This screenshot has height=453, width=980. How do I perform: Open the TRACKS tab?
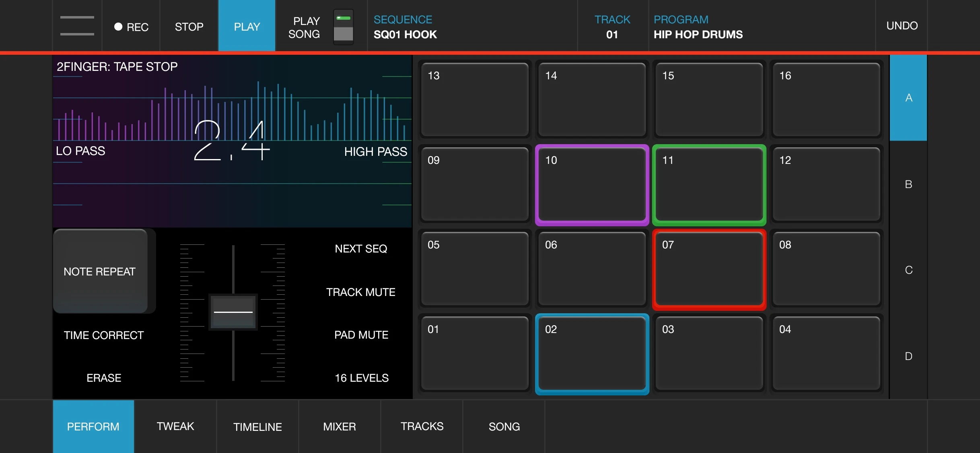pyautogui.click(x=422, y=426)
